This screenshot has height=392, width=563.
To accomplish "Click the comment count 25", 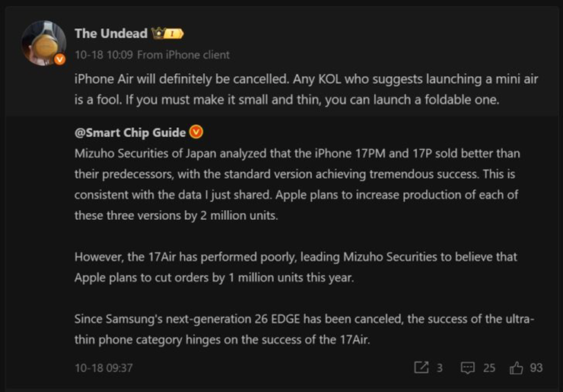I will pyautogui.click(x=488, y=368).
